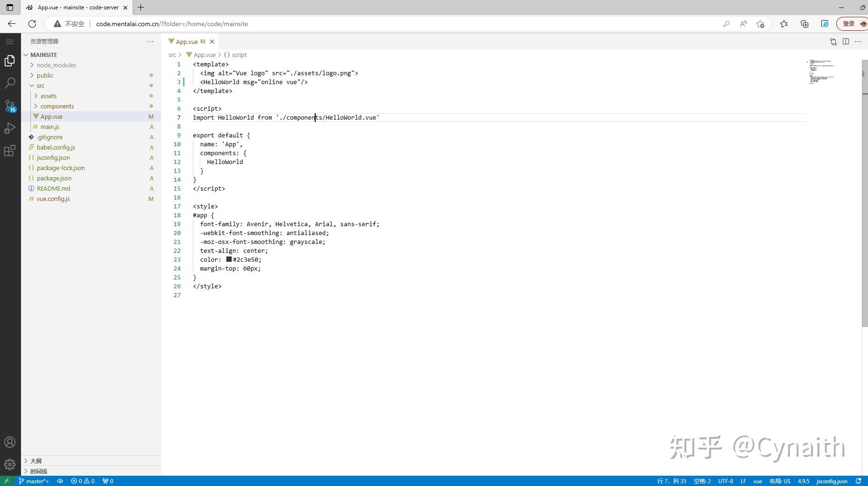This screenshot has width=868, height=486.
Task: Change keyboard layout 布局: US
Action: [780, 481]
